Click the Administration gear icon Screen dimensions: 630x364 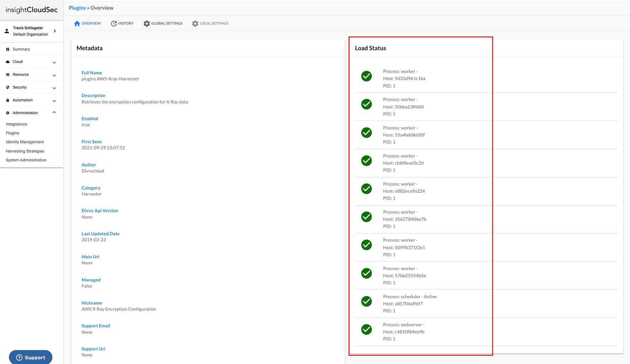click(8, 113)
